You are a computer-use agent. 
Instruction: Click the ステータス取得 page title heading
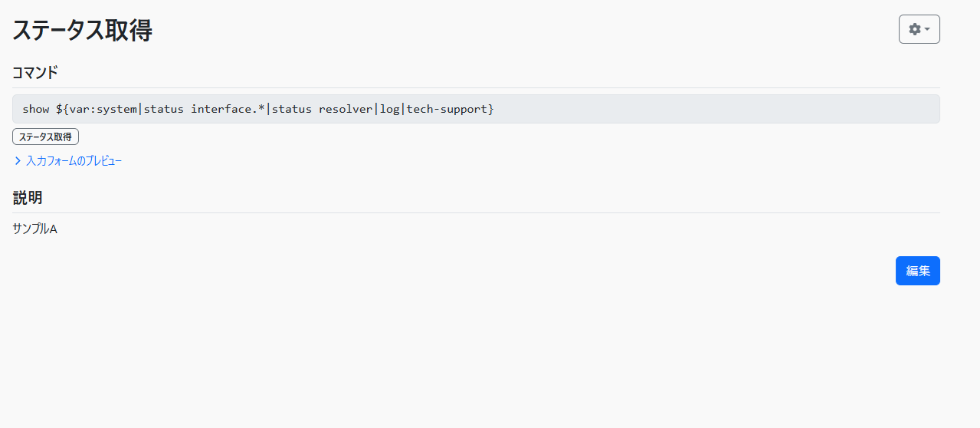pos(82,31)
